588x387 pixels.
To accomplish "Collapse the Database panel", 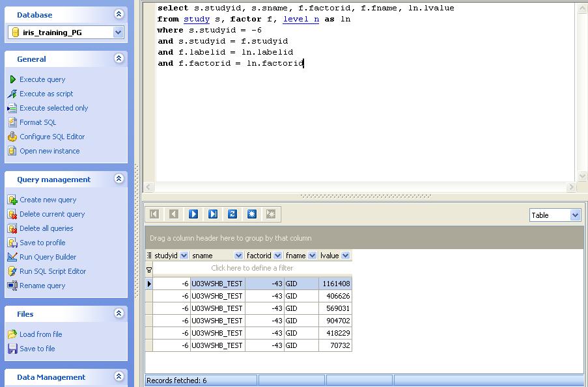I will coord(119,14).
